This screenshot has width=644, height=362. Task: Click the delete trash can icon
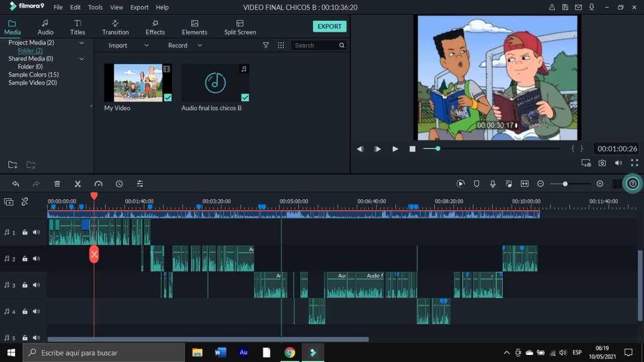[57, 184]
